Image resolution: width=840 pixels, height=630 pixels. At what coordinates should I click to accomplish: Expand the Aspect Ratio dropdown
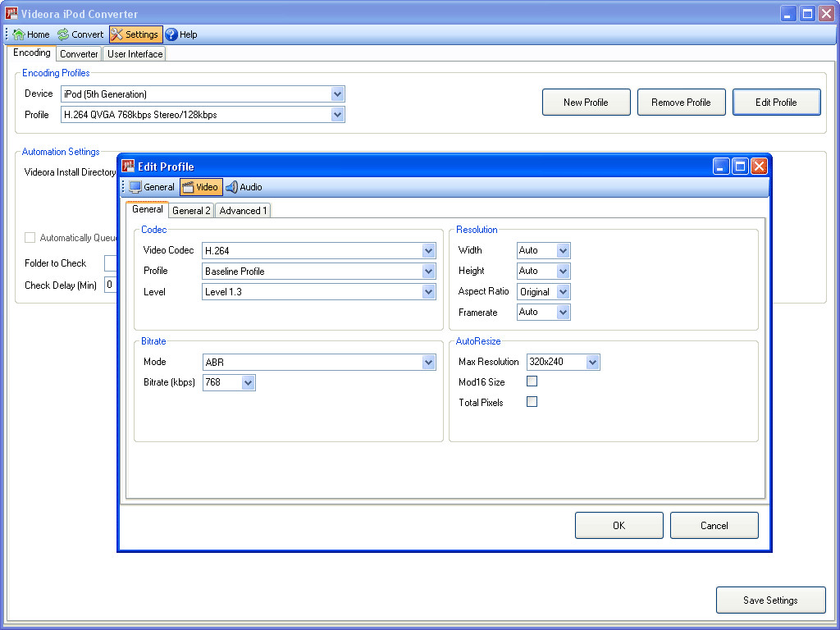point(563,292)
